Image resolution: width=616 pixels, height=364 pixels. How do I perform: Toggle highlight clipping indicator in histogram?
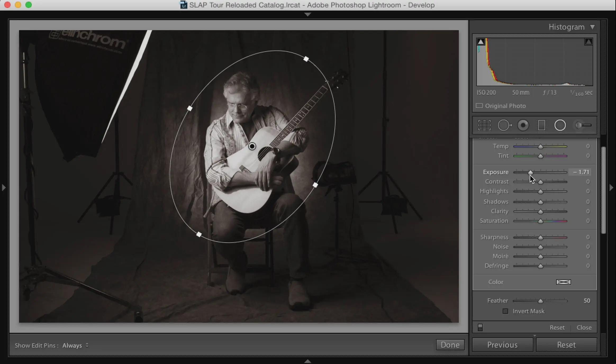coord(588,42)
